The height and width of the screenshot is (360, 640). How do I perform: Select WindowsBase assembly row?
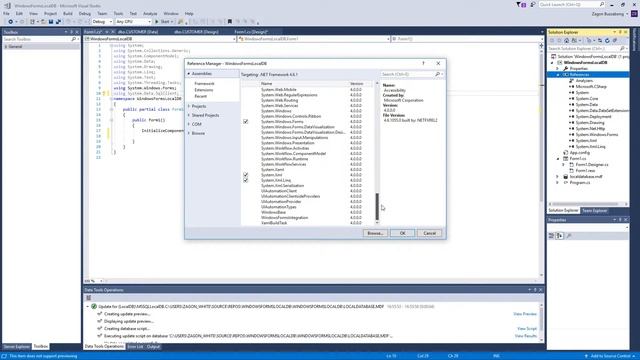coord(308,212)
